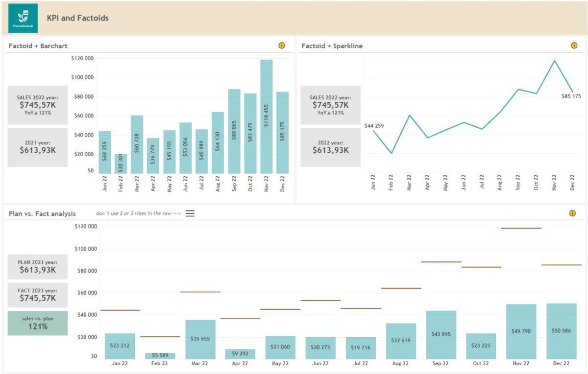Select the Mar 22 bar labeled $60 728
This screenshot has width=588, height=374.
[137, 144]
